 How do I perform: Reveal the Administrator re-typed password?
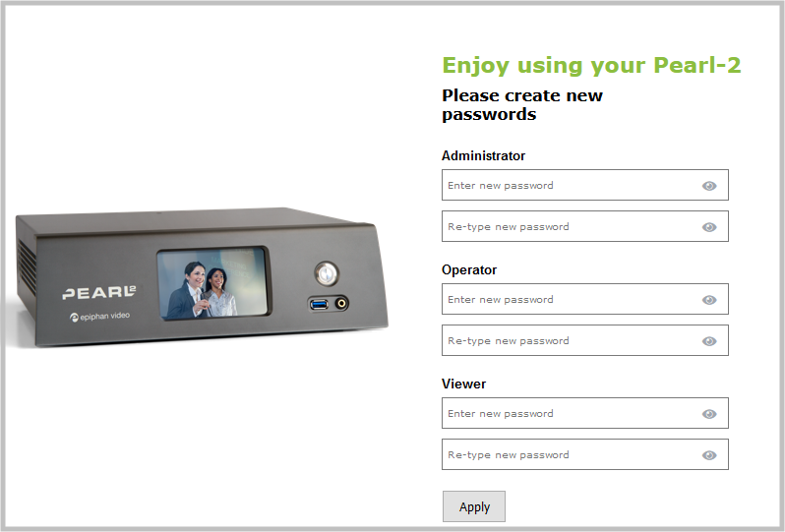click(x=709, y=227)
